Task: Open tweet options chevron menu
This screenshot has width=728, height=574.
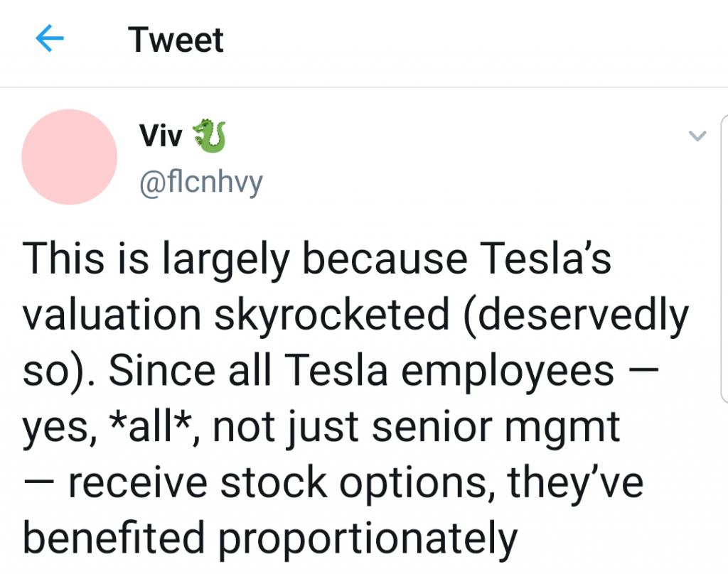Action: tap(697, 136)
